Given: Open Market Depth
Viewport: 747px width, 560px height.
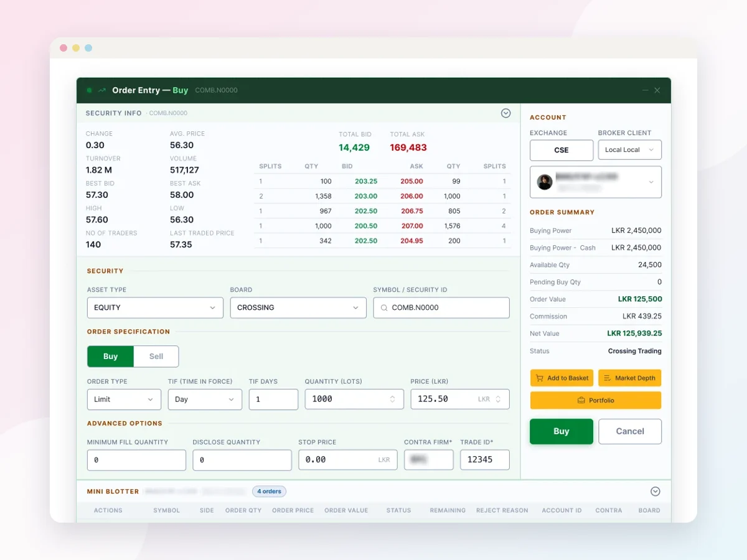Looking at the screenshot, I should click(629, 378).
